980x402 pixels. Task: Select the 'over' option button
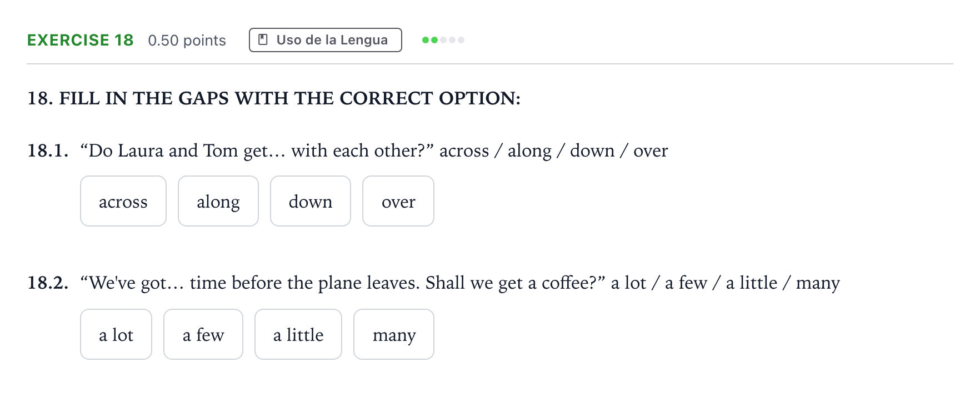click(x=398, y=201)
